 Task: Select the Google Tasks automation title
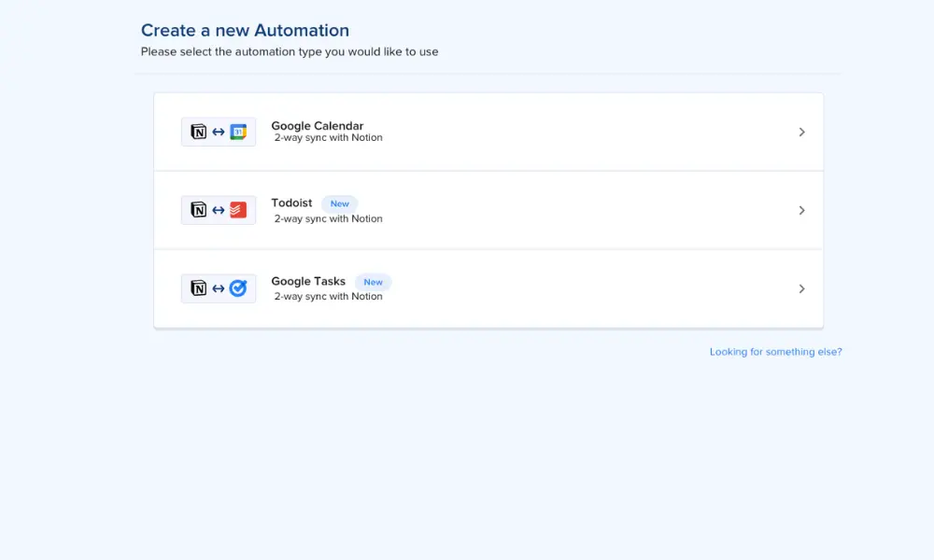[308, 282]
